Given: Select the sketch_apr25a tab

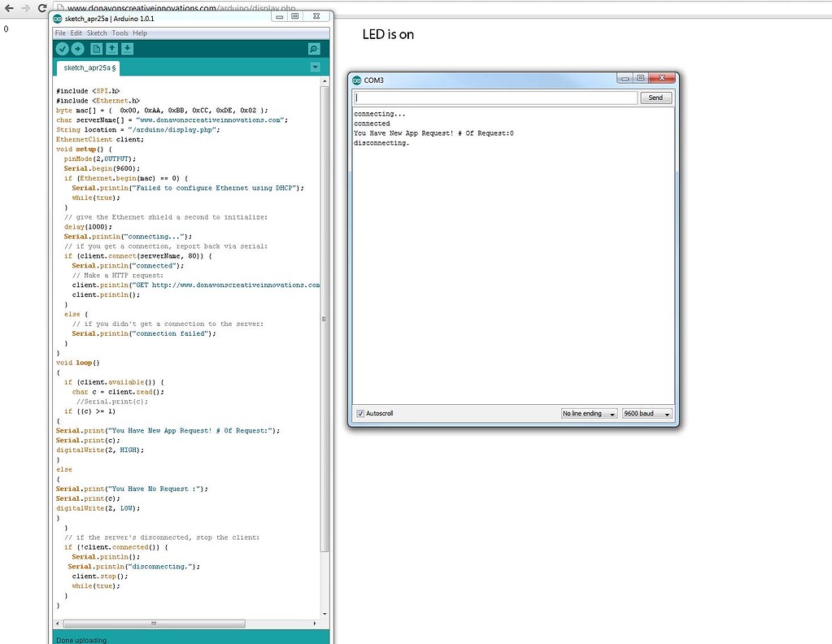Looking at the screenshot, I should pyautogui.click(x=87, y=68).
